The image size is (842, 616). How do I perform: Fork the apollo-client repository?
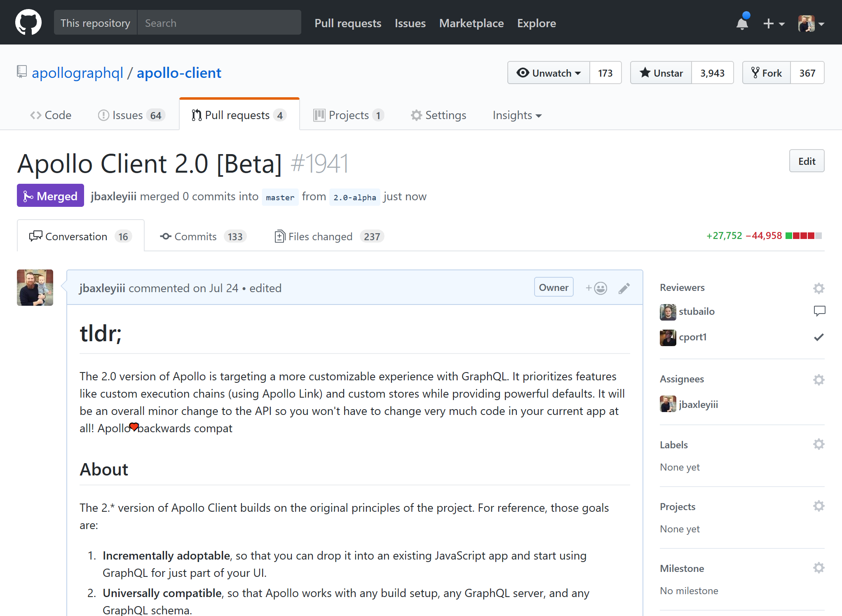click(x=767, y=73)
